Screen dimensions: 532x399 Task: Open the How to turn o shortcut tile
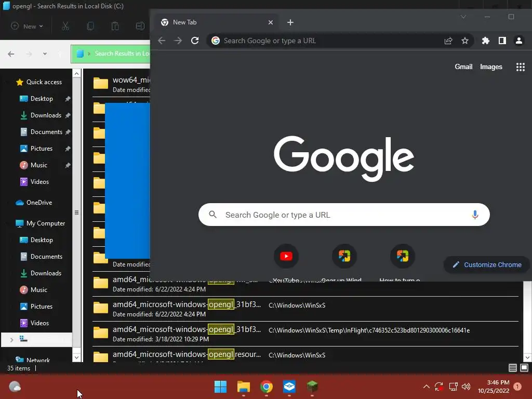(403, 256)
